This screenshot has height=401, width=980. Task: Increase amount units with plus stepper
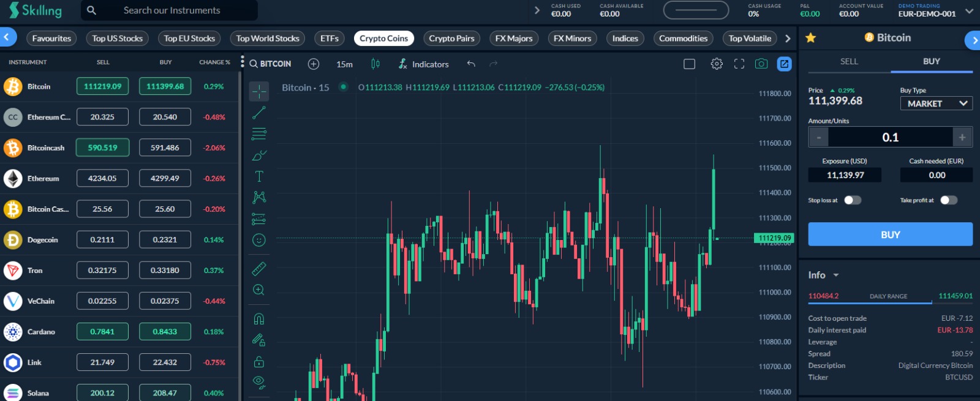coord(962,137)
